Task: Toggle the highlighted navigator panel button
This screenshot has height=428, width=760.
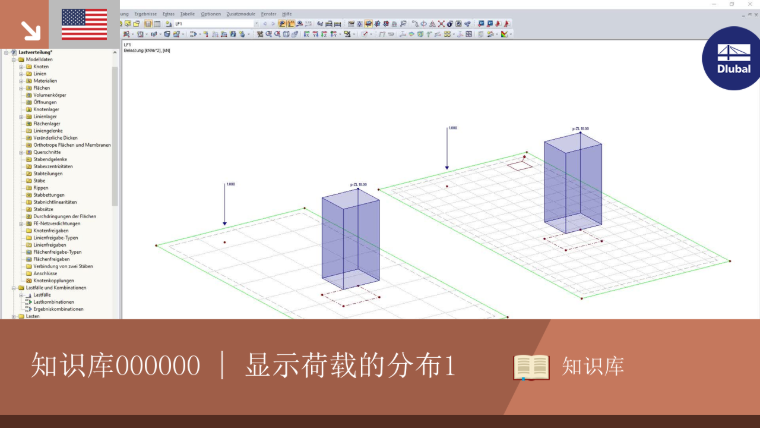Action: (148, 23)
